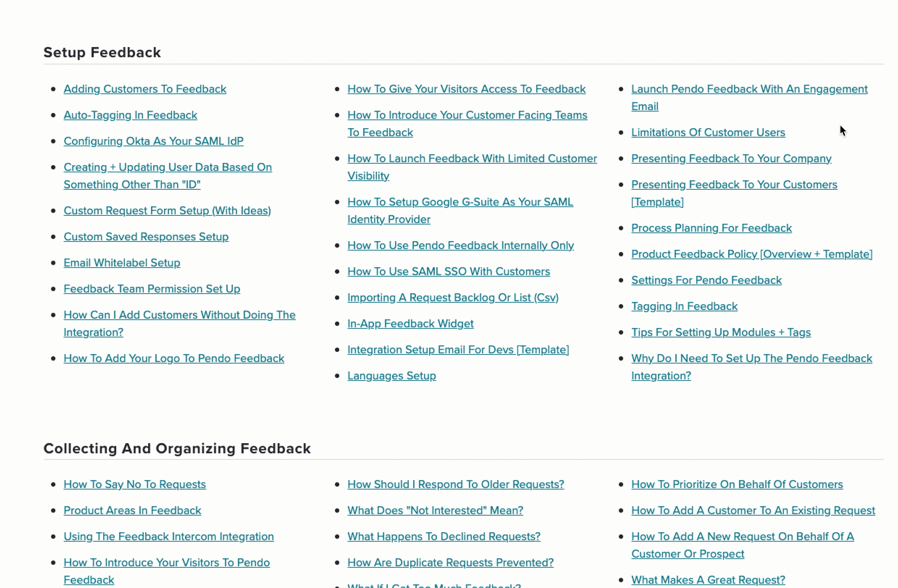The image size is (898, 588).
Task: Open How To Say No To Requests
Action: click(x=134, y=484)
